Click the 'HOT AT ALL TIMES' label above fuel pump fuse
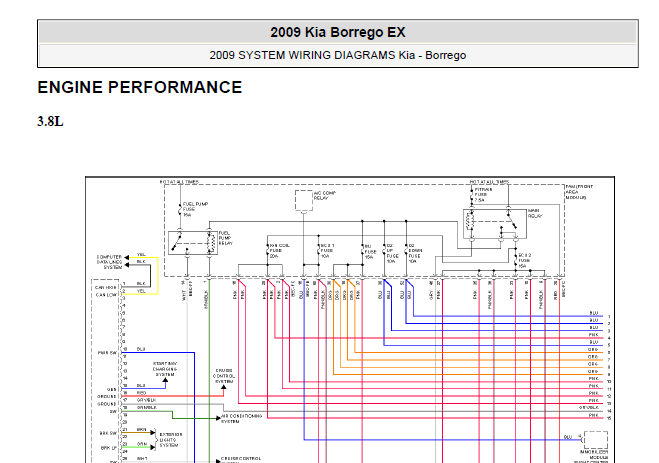659x463 pixels. pos(179,182)
